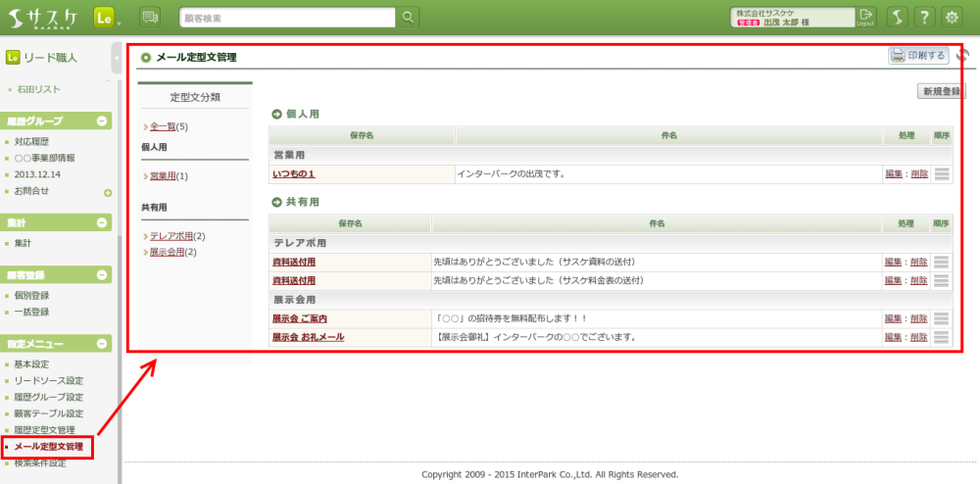Open the help question mark icon

(x=924, y=17)
